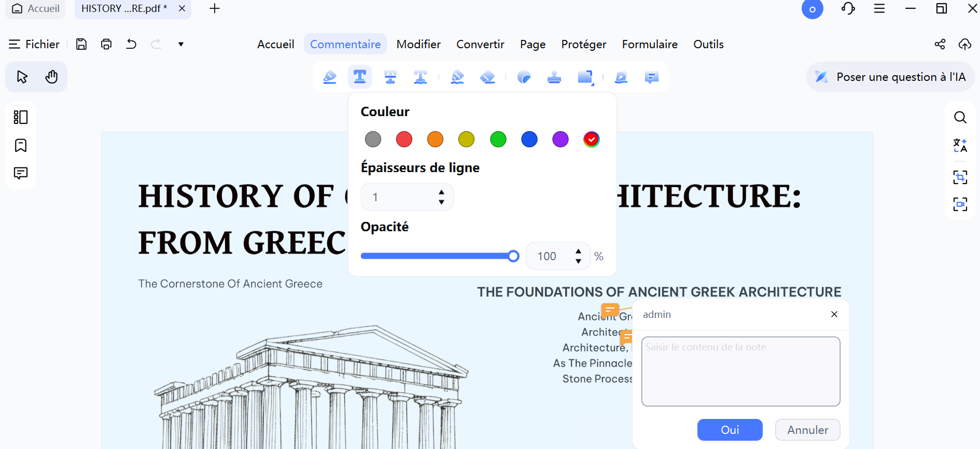Select the sticker tool
This screenshot has width=980, height=449.
524,77
